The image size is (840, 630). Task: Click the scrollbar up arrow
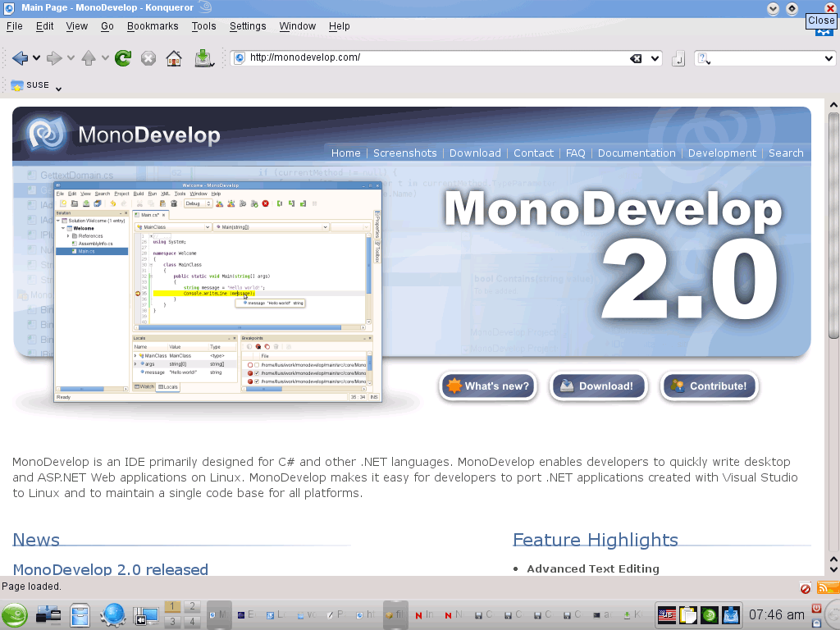833,104
